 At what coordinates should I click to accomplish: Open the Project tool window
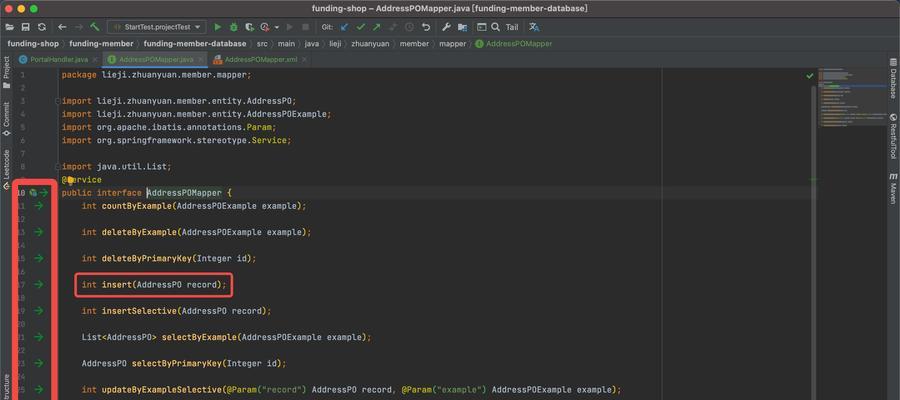tap(6, 72)
